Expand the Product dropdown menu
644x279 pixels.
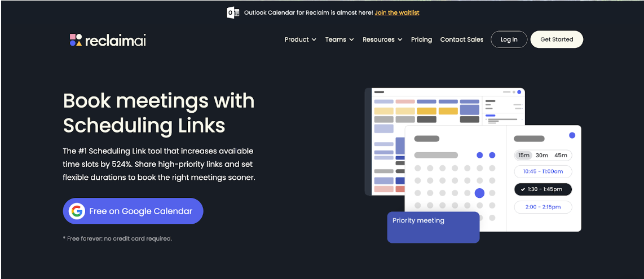pos(300,39)
